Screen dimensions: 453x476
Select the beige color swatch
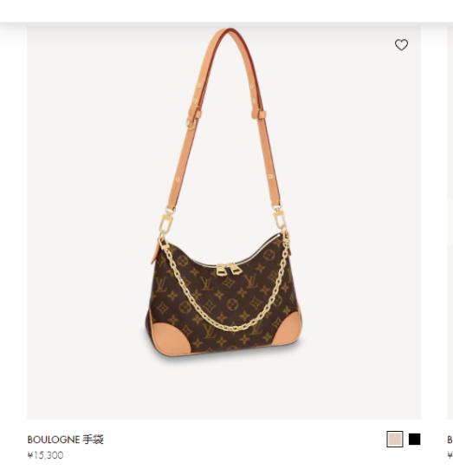click(x=395, y=439)
